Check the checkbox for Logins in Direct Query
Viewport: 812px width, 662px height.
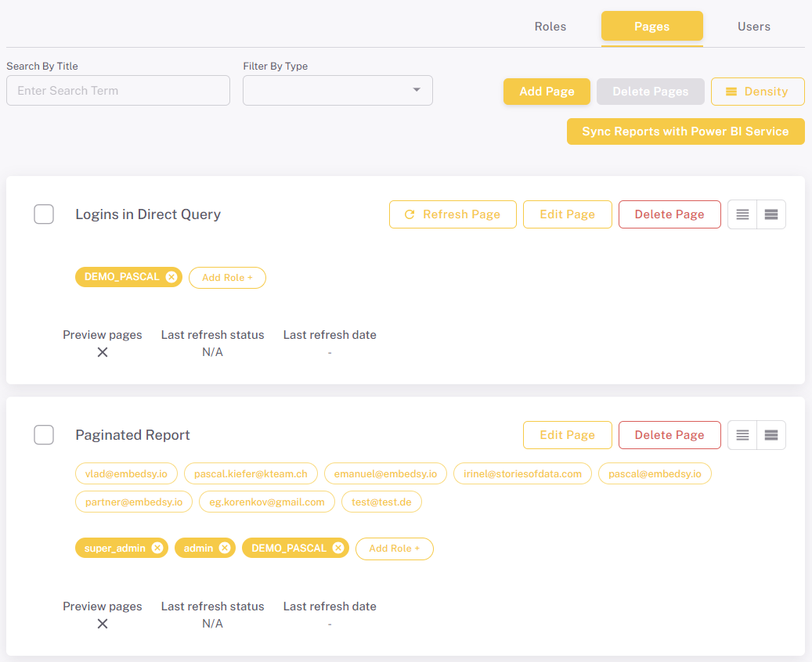click(44, 214)
